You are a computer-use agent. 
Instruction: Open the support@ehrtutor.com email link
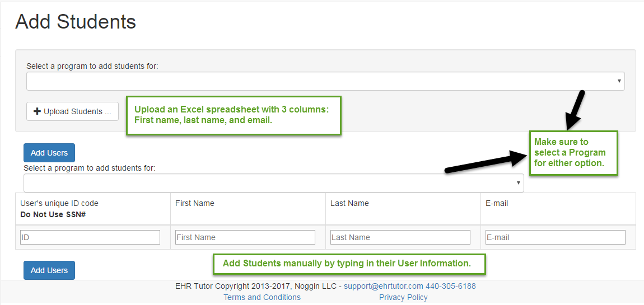383,286
